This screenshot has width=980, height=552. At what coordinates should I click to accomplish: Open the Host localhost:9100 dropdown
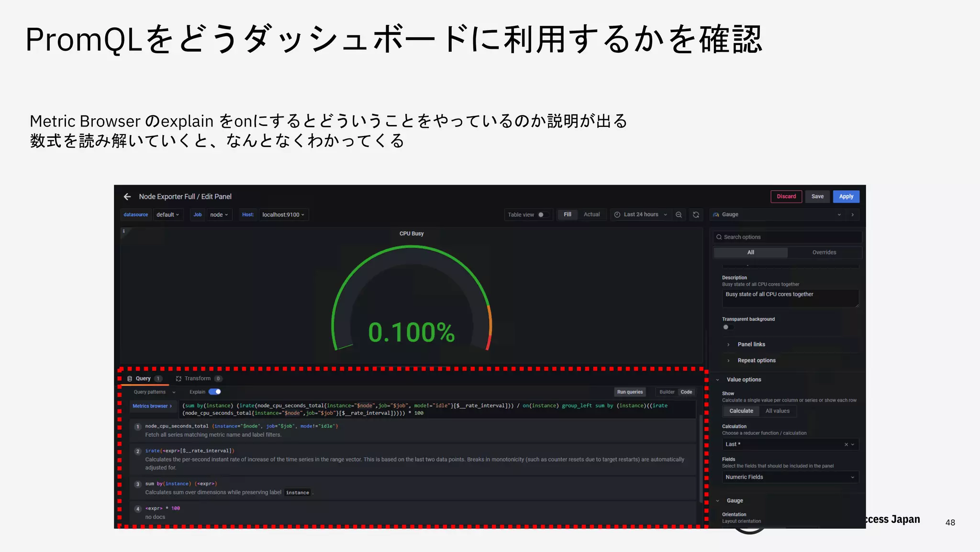click(283, 215)
